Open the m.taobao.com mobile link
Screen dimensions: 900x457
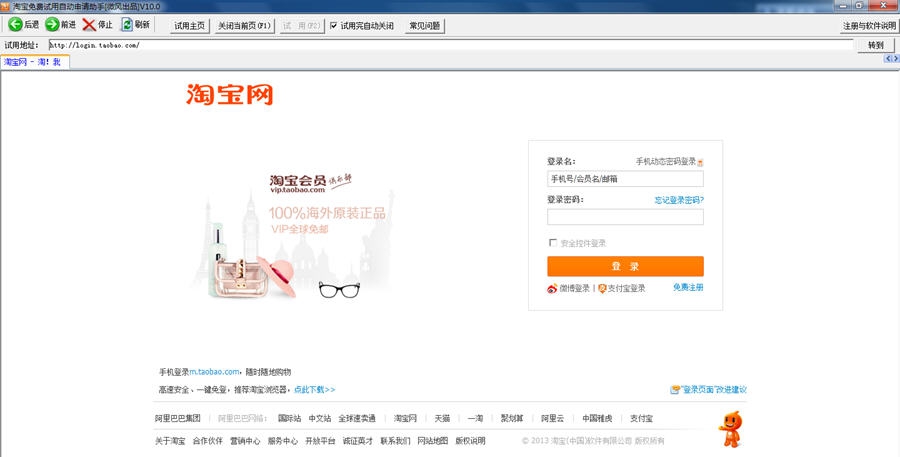[x=214, y=372]
